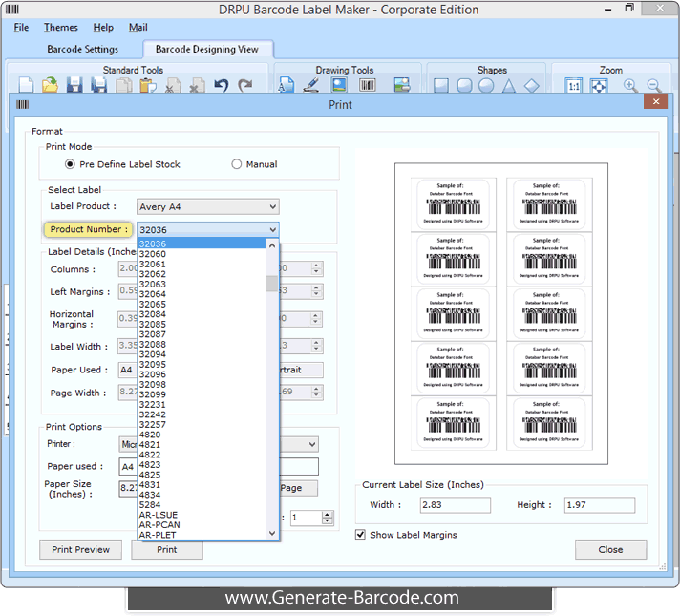Click the product list scrollbar thumb
The height and width of the screenshot is (616, 680).
coord(272,284)
